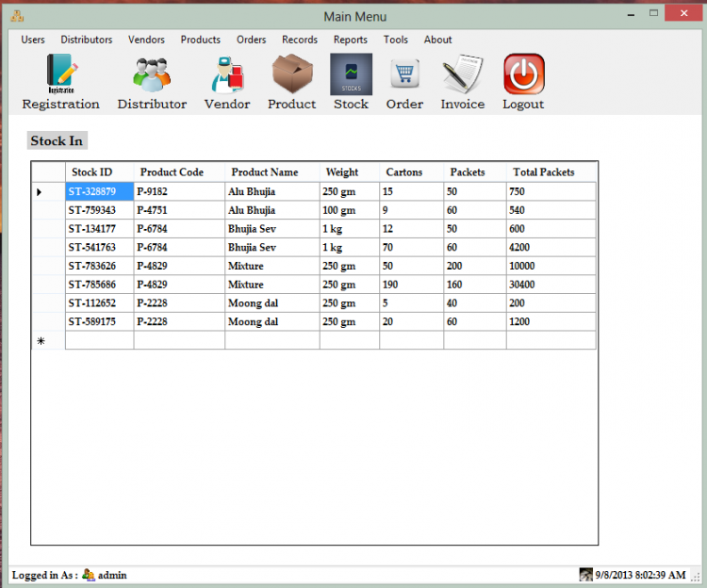Click the admin user icon in status bar

[x=89, y=575]
